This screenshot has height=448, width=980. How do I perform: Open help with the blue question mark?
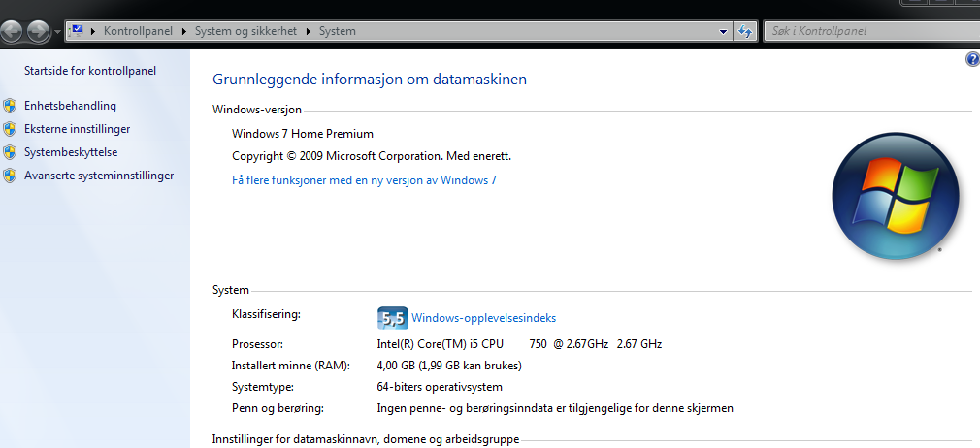[x=972, y=59]
